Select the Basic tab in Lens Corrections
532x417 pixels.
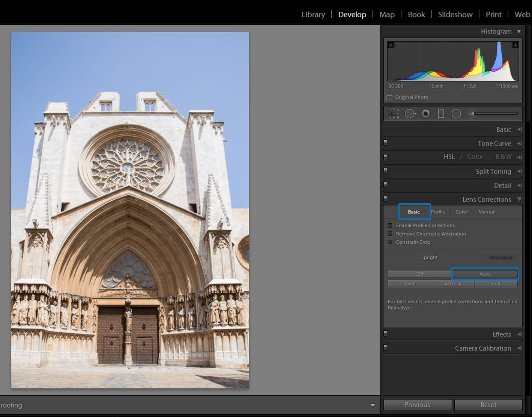click(414, 212)
